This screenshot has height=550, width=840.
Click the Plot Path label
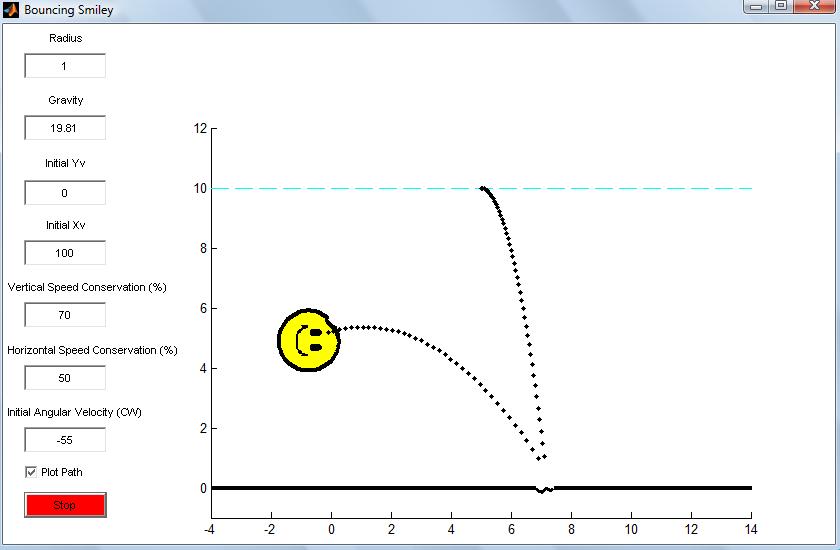click(x=62, y=472)
